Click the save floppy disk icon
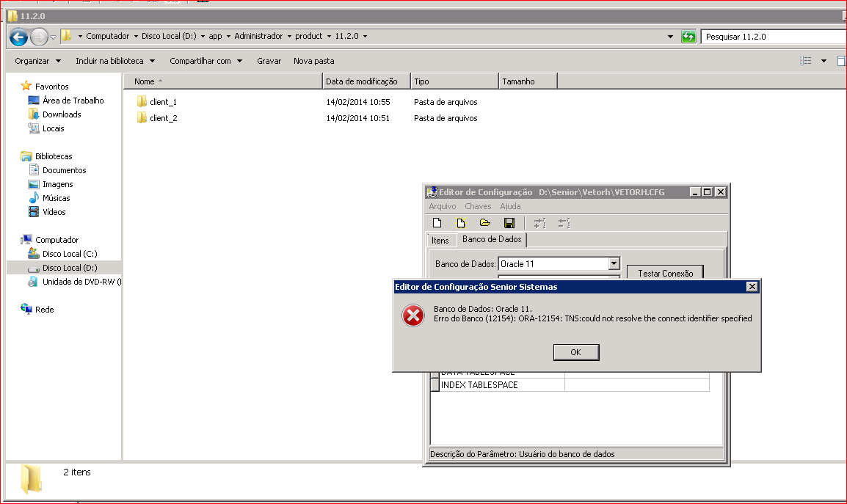This screenshot has width=847, height=504. (x=509, y=223)
